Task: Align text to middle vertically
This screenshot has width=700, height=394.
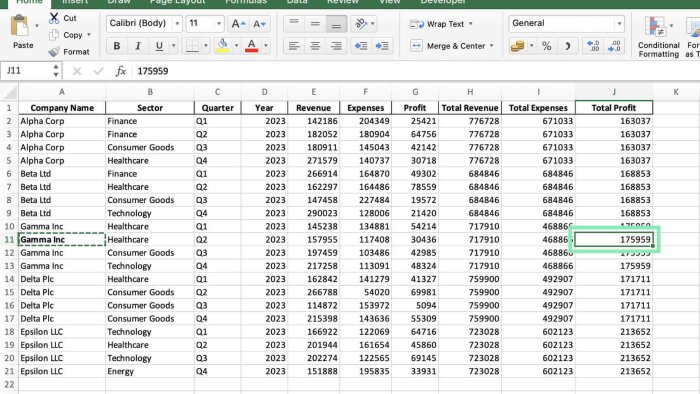Action: pos(315,24)
